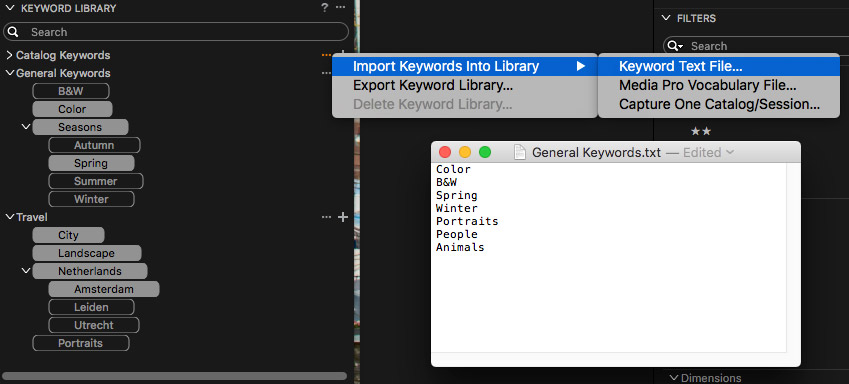Expand Dimensions filter section

click(674, 378)
